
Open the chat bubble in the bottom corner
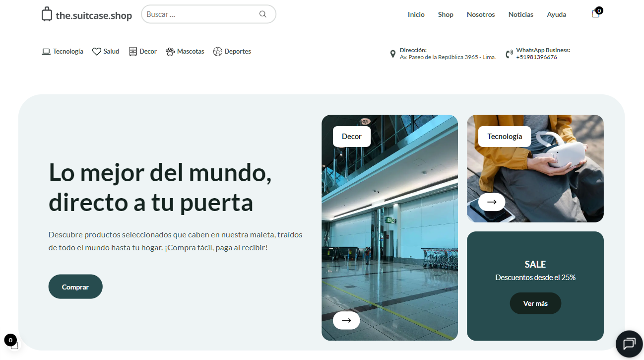pos(629,344)
